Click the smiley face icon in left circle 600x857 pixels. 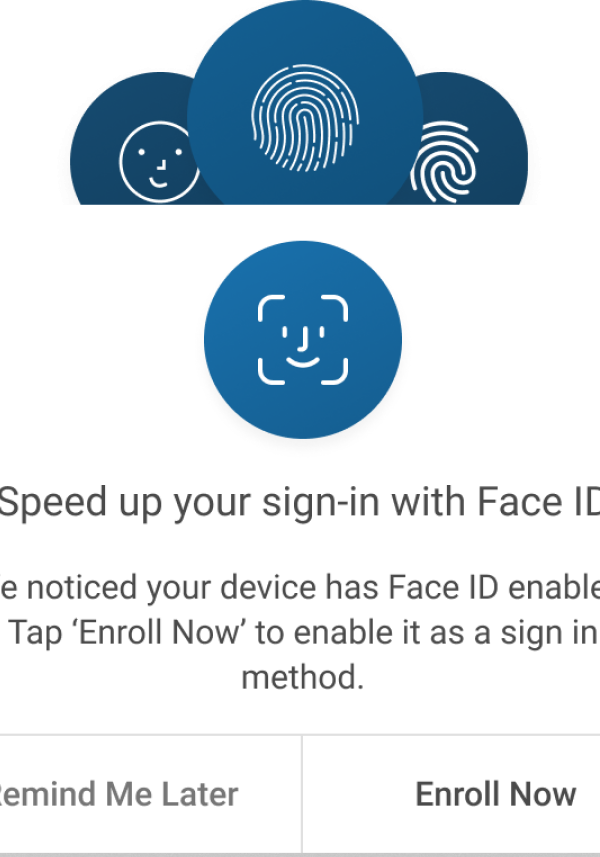(x=158, y=161)
